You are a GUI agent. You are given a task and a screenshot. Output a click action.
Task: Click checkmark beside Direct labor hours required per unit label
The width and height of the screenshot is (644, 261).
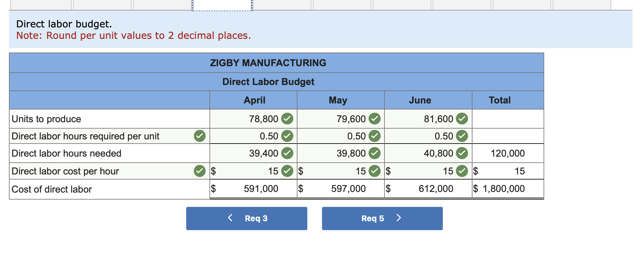(x=200, y=136)
